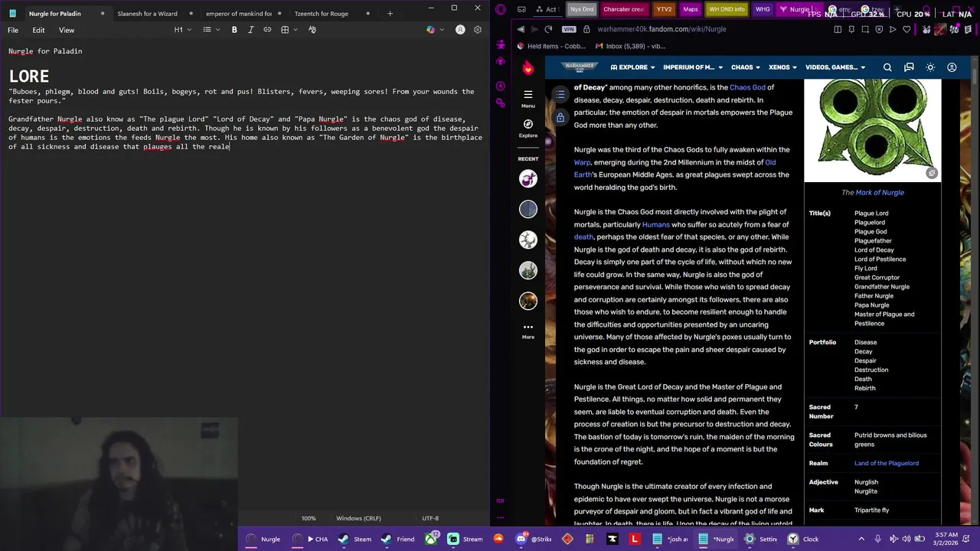Open the Nyx Dnd browser tab
This screenshot has width=980, height=551.
click(582, 9)
